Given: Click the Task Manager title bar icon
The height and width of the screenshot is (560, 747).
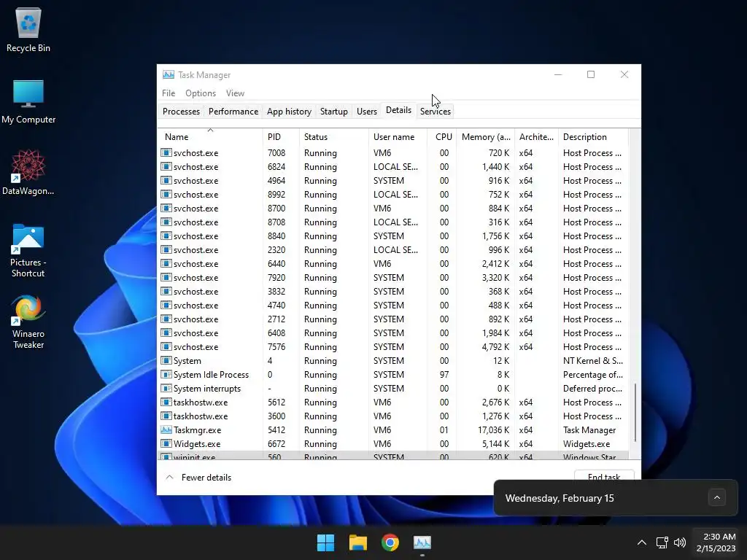Looking at the screenshot, I should [x=169, y=75].
